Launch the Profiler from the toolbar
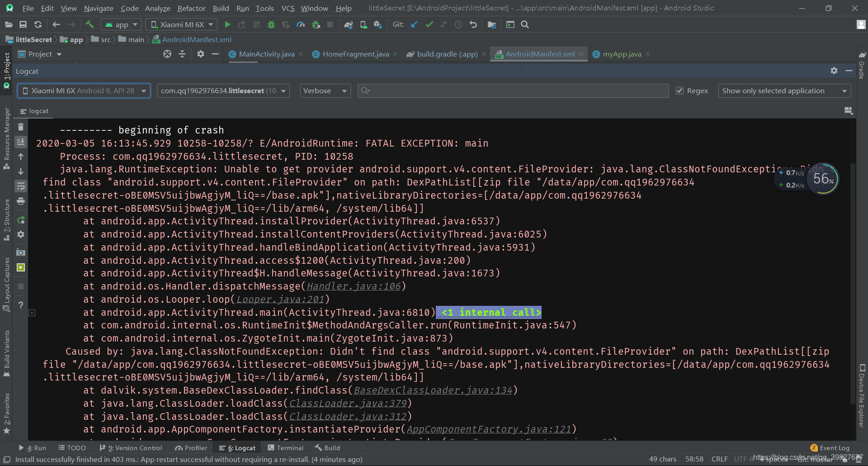868x466 pixels. coord(301,24)
